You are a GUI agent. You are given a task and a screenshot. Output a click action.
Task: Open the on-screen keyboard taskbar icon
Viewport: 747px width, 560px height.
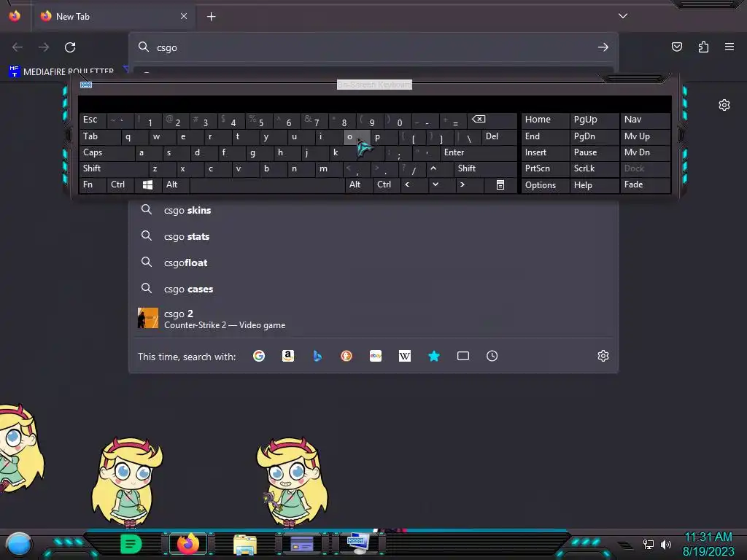358,543
